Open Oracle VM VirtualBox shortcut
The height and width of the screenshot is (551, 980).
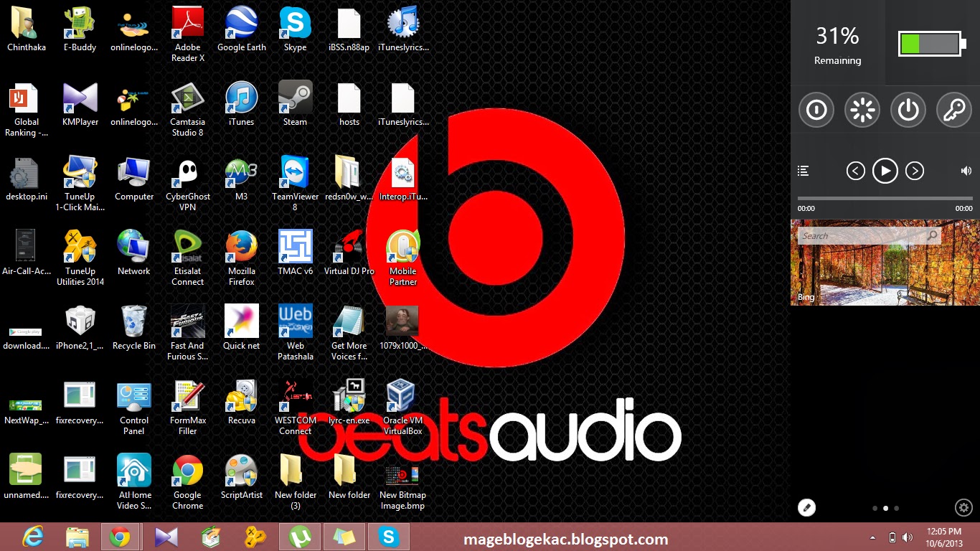402,407
